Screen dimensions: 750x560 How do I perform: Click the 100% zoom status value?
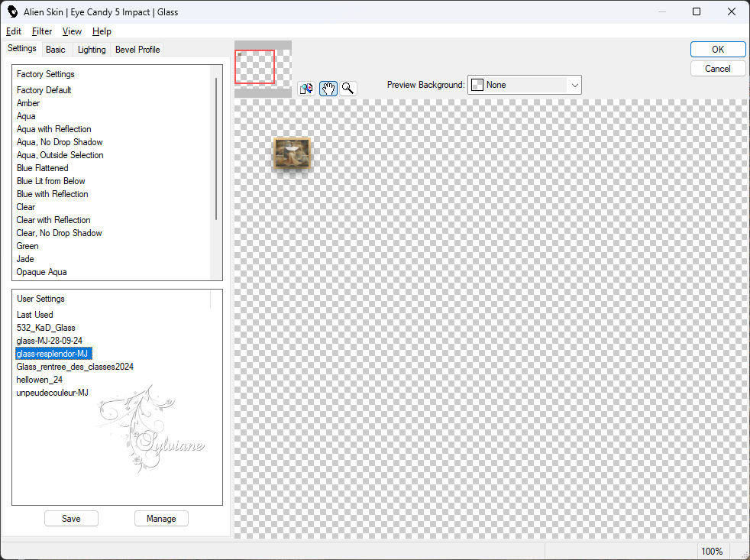click(711, 551)
